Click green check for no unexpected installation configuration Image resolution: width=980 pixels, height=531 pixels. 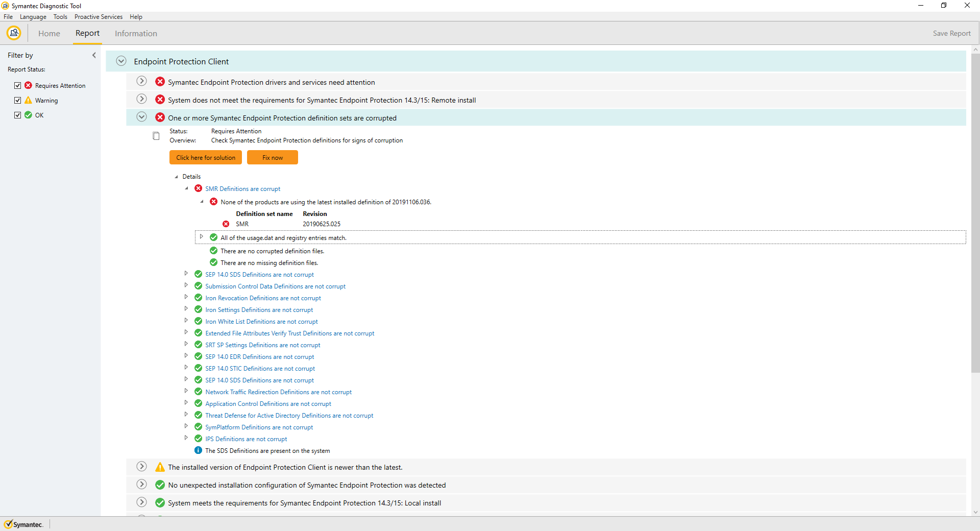coord(160,485)
